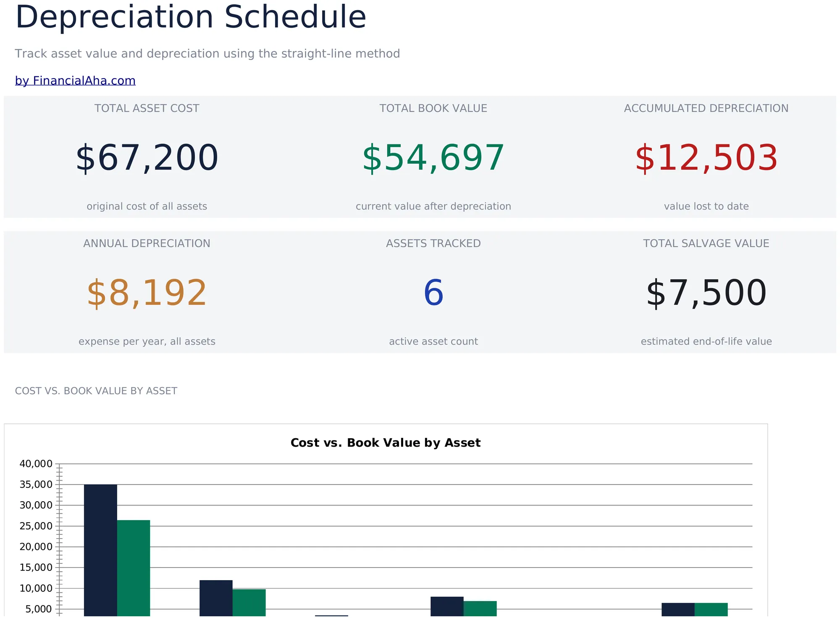Select the ANNUAL DEPRECIATION label
The image size is (840, 620).
147,243
